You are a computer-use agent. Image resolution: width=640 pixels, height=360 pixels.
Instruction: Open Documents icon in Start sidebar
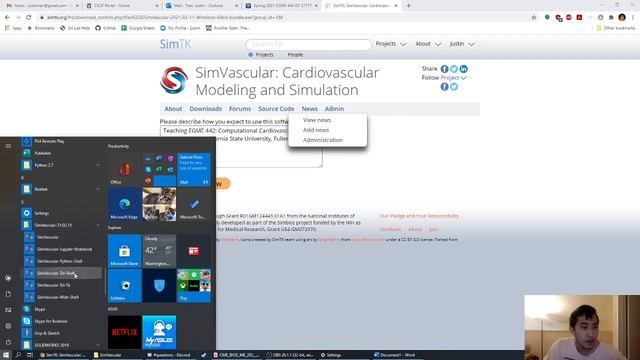pyautogui.click(x=8, y=294)
